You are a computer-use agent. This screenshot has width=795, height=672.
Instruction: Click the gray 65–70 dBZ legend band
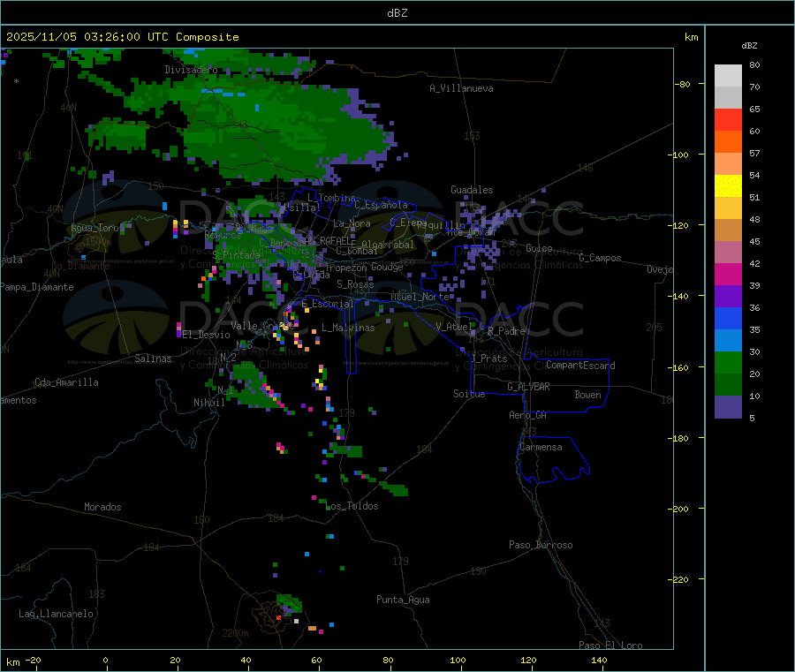pyautogui.click(x=728, y=98)
